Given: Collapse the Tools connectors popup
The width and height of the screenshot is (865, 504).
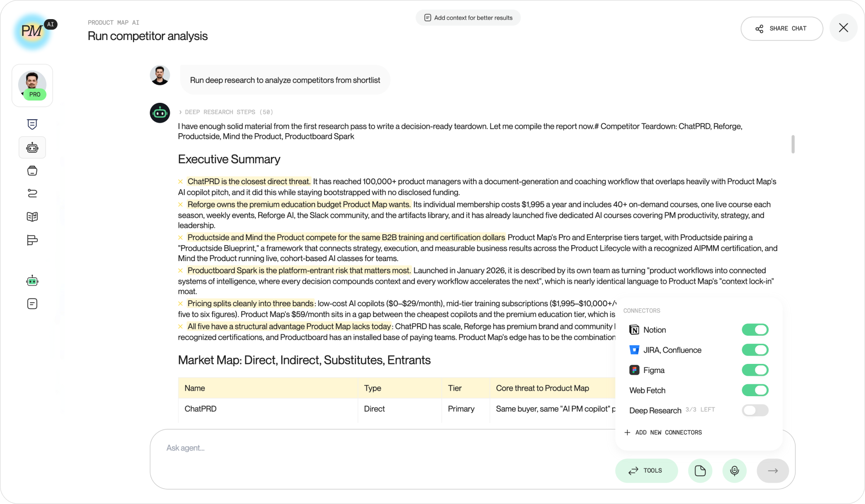Looking at the screenshot, I should coord(646,470).
